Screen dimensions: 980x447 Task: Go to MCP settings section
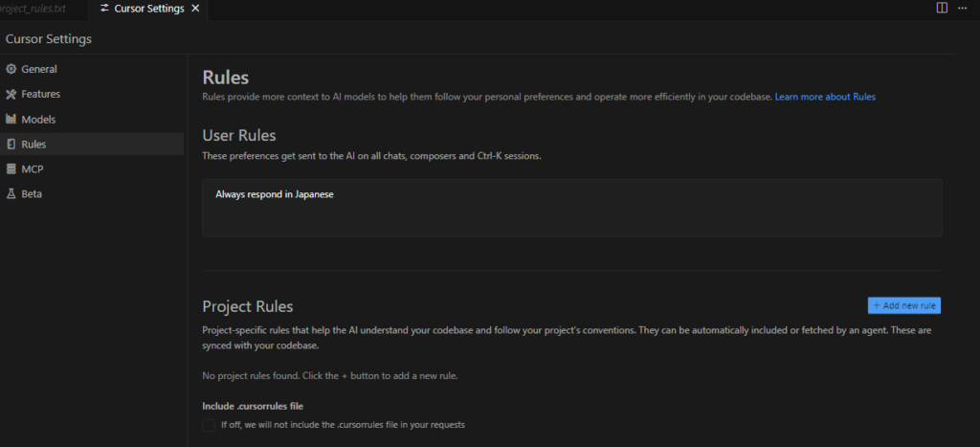click(33, 168)
